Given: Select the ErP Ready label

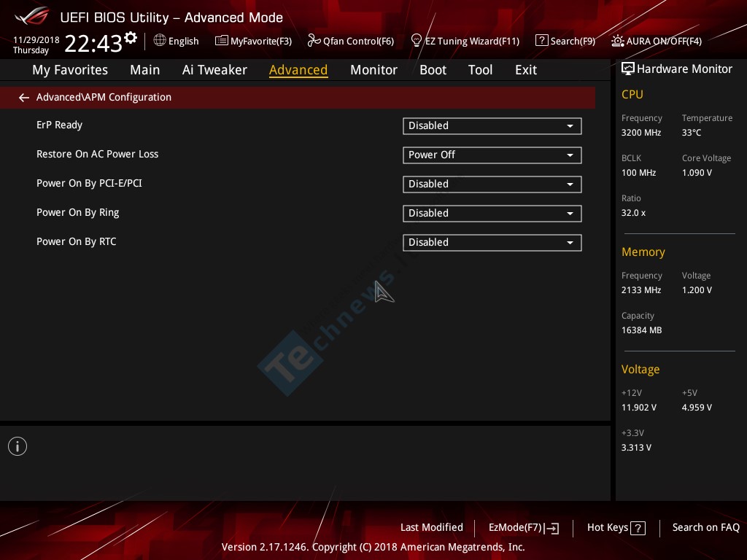Looking at the screenshot, I should [60, 125].
